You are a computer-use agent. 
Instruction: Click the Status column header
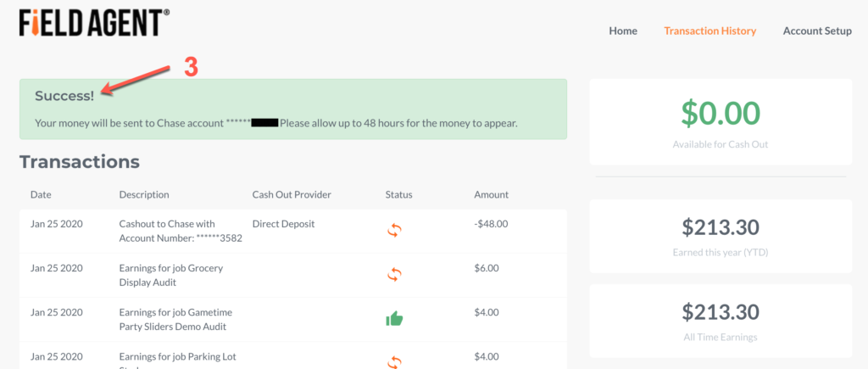point(398,194)
